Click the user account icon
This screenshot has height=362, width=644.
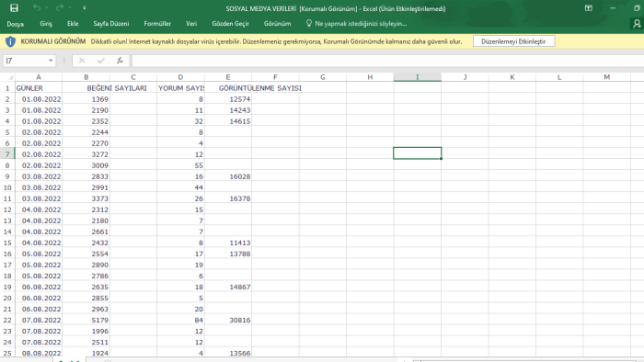[x=637, y=24]
